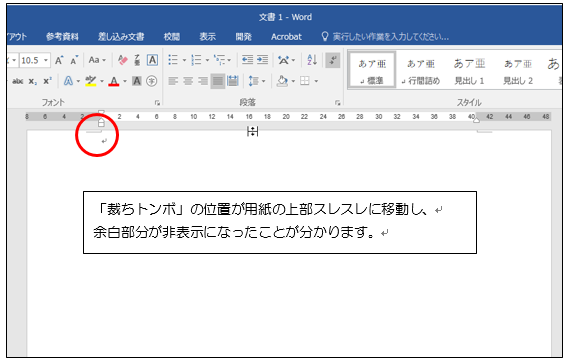Sort text with A-Z sort icon
The height and width of the screenshot is (361, 567).
(312, 60)
